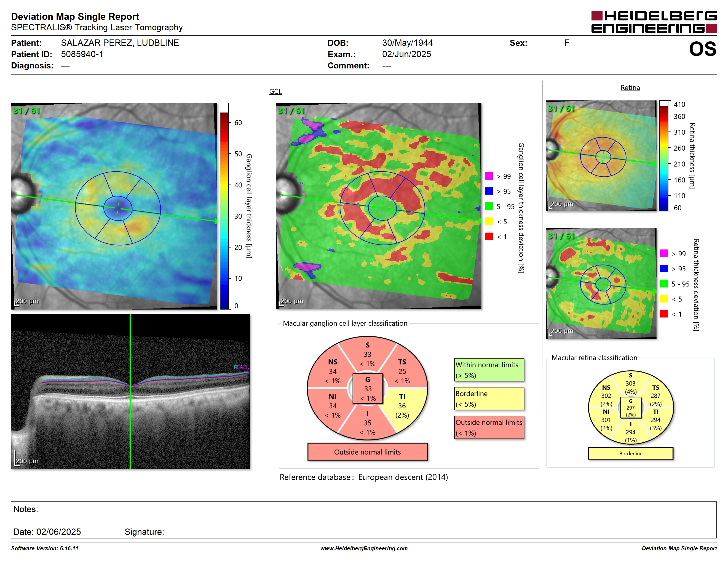Image resolution: width=728 pixels, height=563 pixels.
Task: Click retina sector NI value 301
Action: point(606,420)
